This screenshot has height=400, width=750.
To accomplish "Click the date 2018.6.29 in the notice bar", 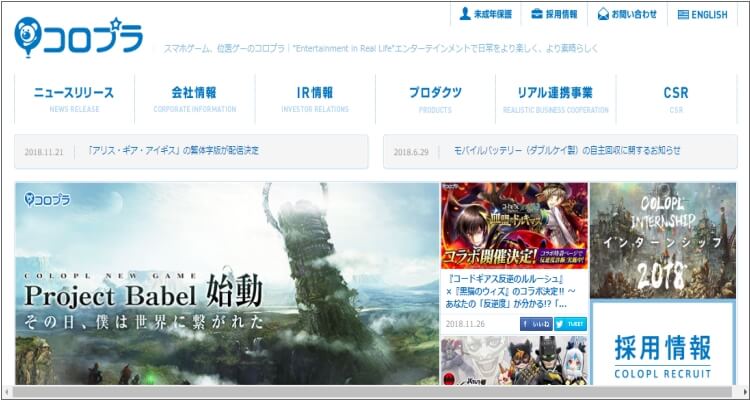I will 411,153.
